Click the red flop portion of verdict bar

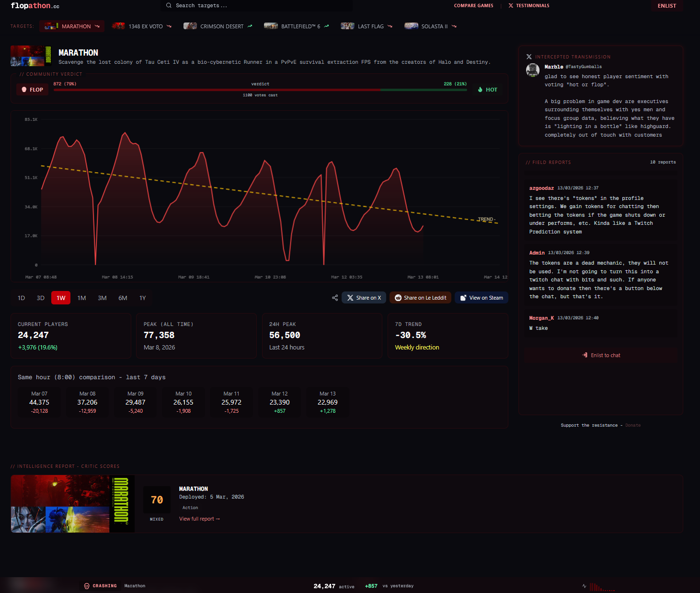[x=217, y=90]
